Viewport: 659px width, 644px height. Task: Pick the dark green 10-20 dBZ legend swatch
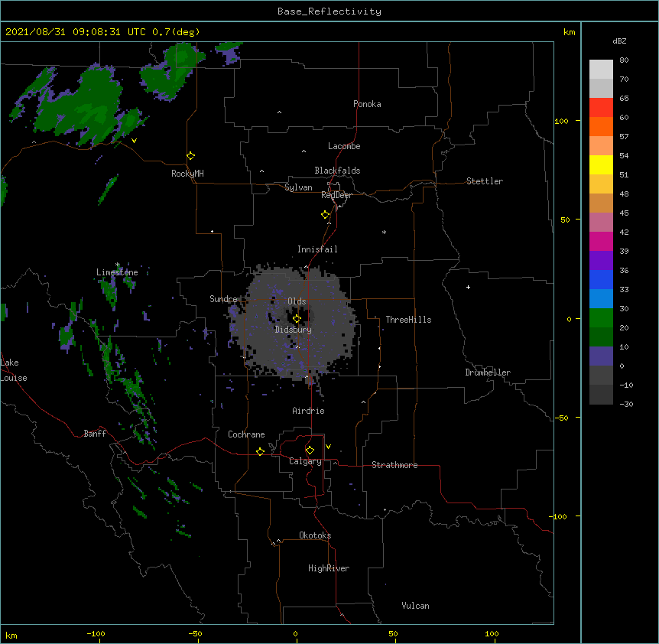pos(601,337)
